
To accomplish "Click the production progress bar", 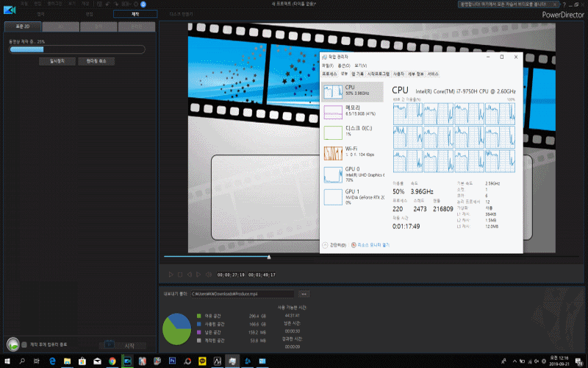I will pyautogui.click(x=77, y=49).
